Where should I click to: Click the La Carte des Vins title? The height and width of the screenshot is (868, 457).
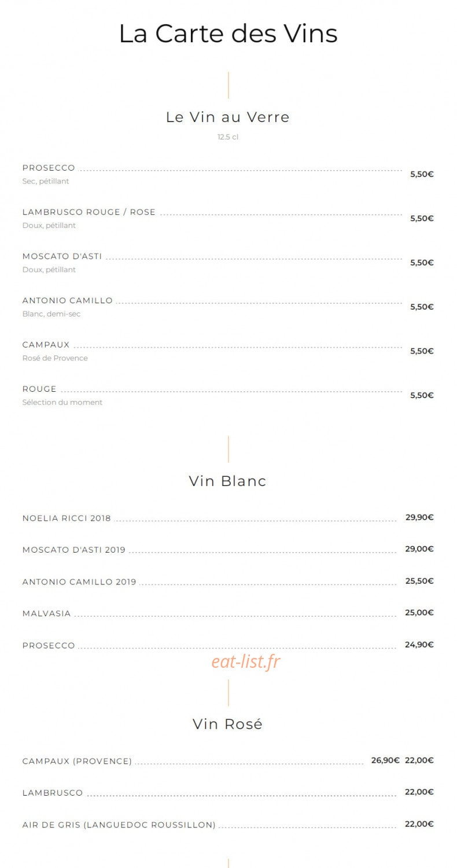228,34
